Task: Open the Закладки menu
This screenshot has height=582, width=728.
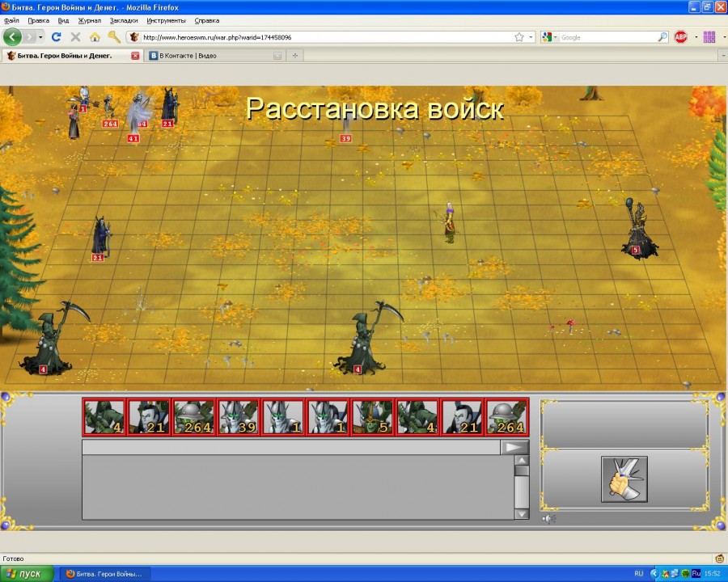Action: click(124, 20)
